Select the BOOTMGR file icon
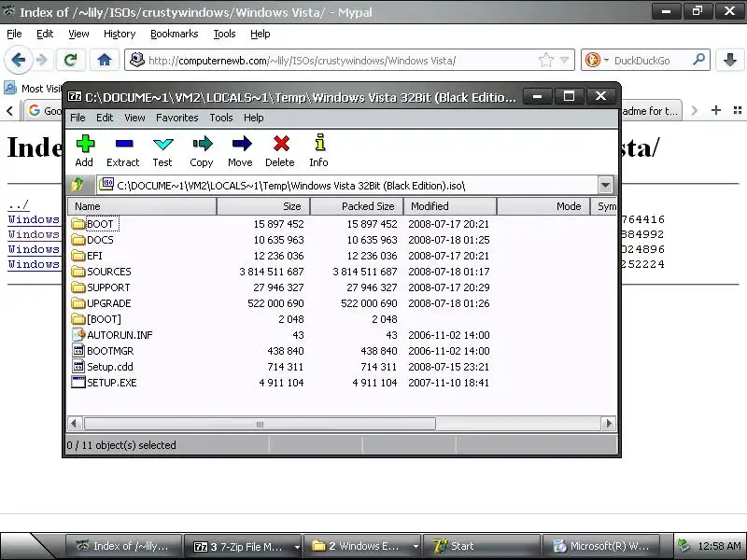This screenshot has width=747, height=560. coord(78,351)
